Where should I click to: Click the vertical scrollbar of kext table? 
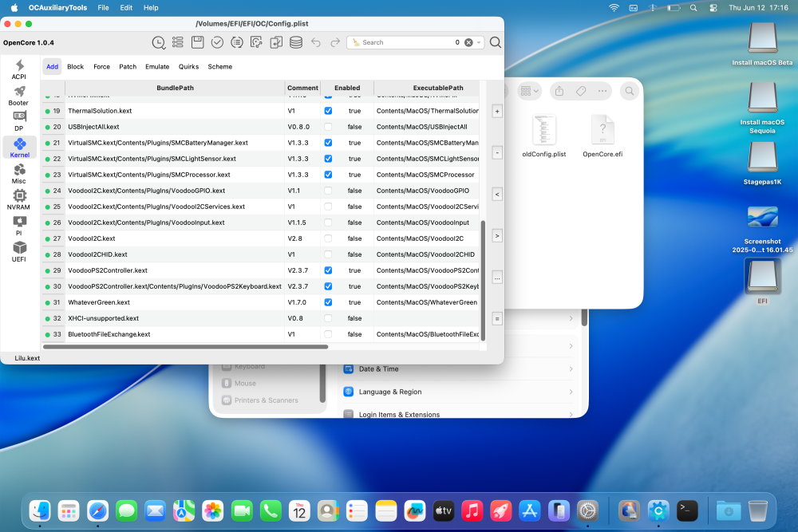point(483,281)
